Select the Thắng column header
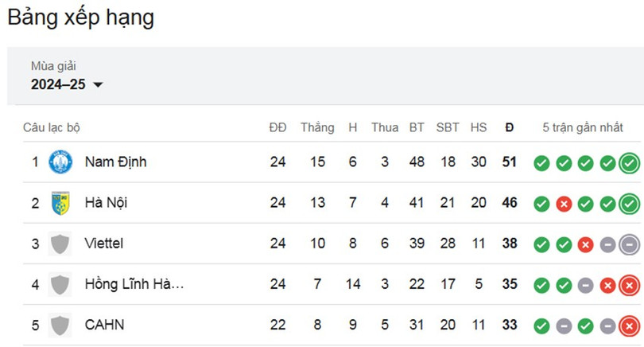The image size is (644, 347). point(317,127)
